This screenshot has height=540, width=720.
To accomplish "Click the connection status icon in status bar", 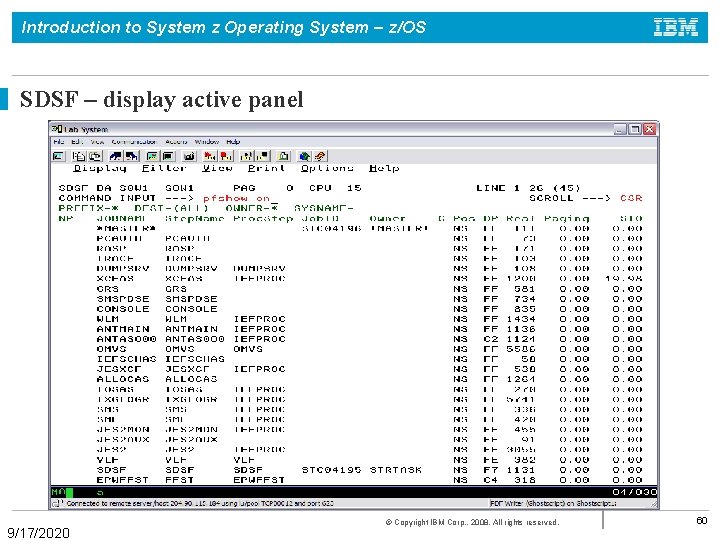I will 57,503.
